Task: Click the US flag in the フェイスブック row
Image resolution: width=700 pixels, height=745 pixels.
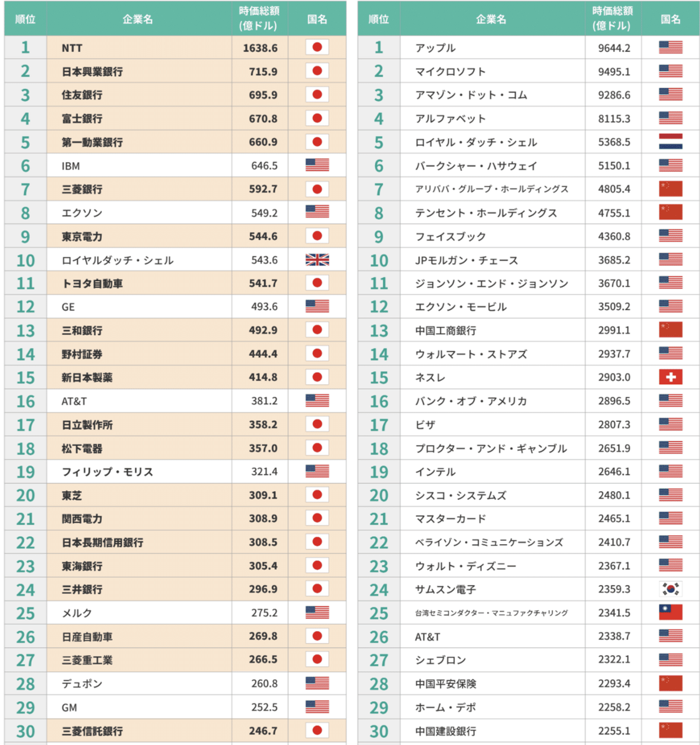Action: tap(671, 236)
